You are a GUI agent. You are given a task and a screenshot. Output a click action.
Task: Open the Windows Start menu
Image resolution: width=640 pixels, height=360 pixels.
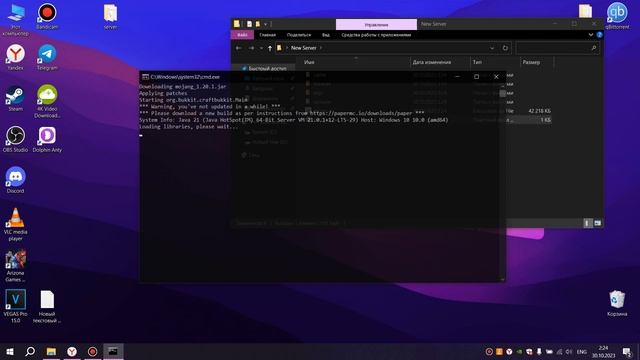10,351
